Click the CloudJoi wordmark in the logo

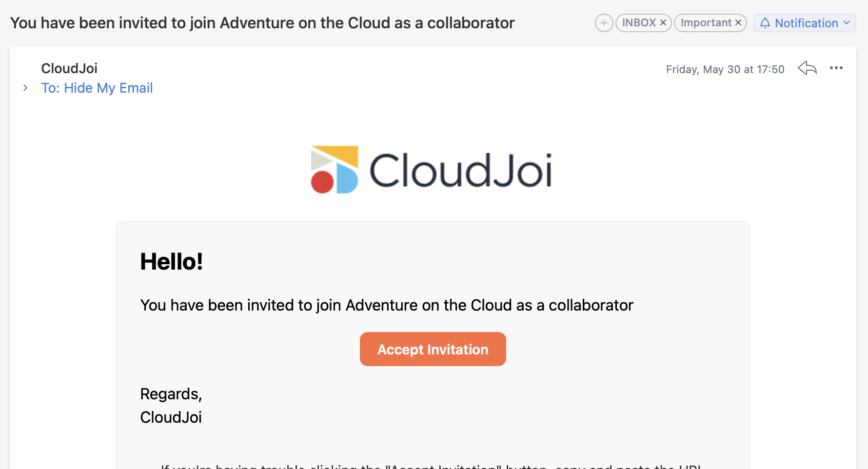click(x=460, y=170)
